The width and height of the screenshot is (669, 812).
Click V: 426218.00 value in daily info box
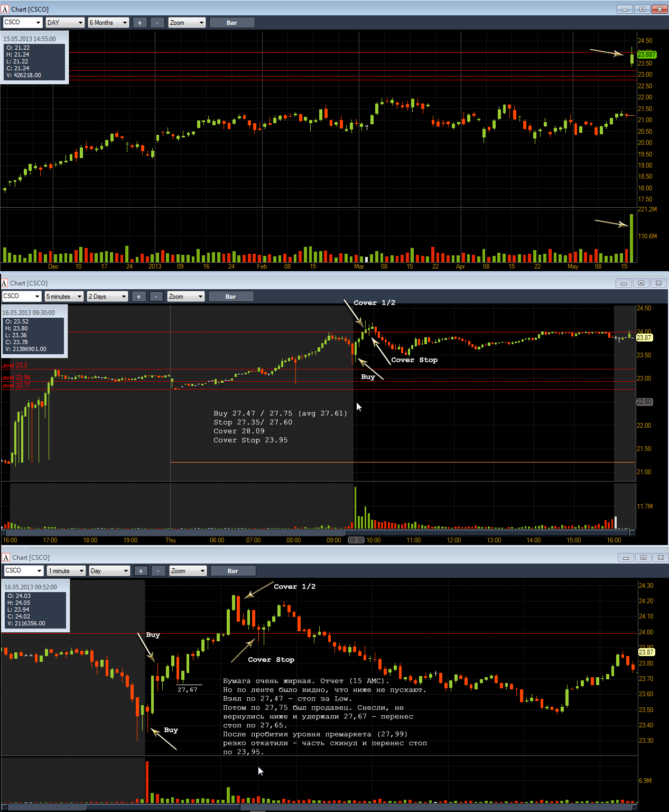pos(24,76)
